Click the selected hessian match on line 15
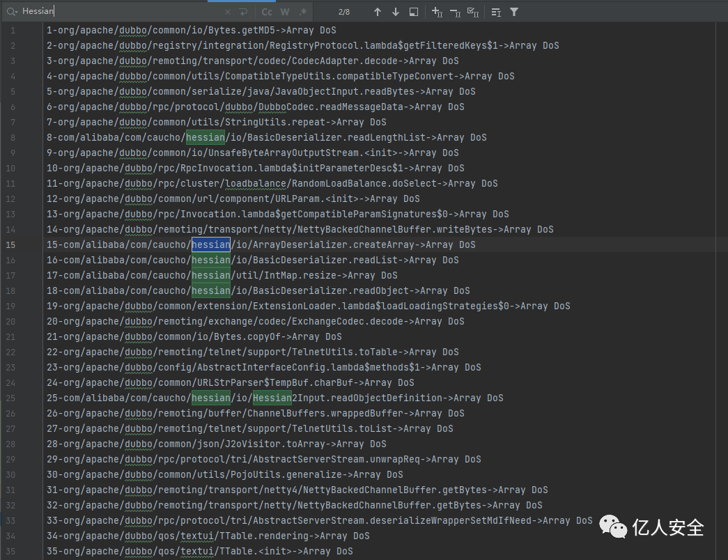 (x=211, y=244)
